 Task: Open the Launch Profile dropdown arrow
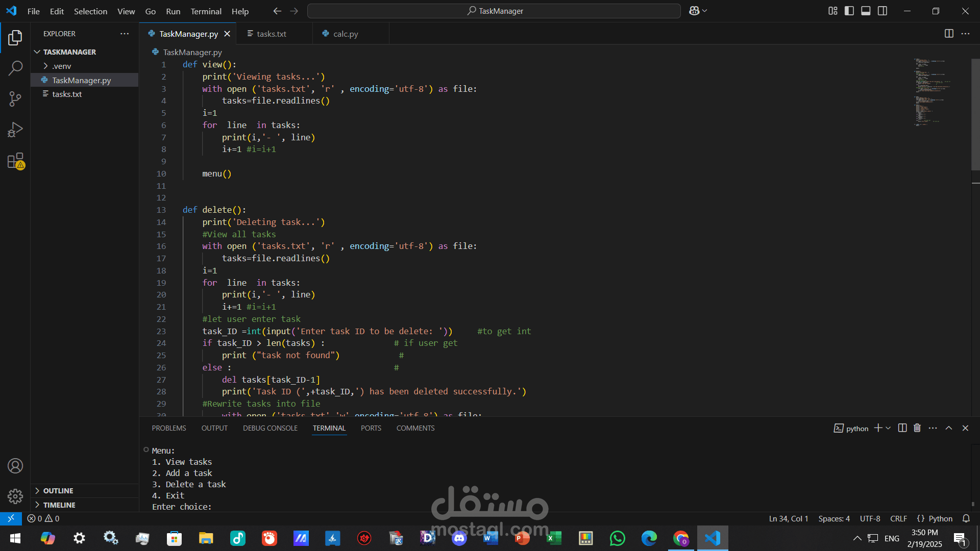(x=888, y=428)
